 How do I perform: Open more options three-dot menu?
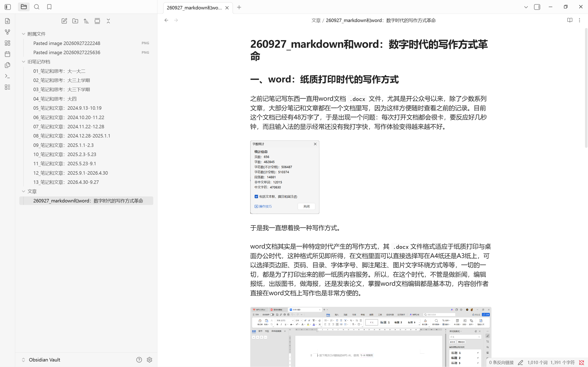coord(579,20)
